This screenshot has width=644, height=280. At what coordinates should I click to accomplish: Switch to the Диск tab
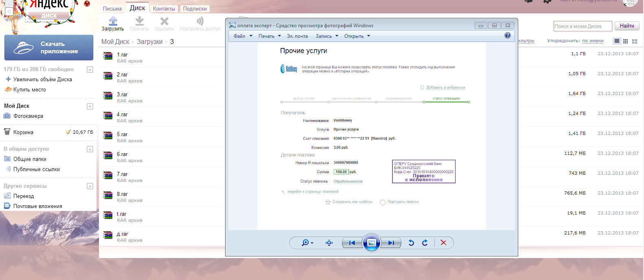137,8
